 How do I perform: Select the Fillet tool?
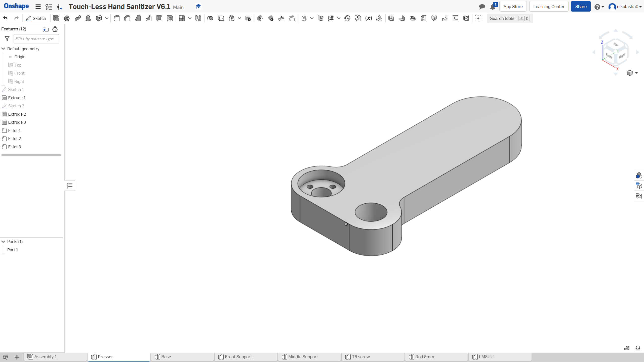point(116,18)
